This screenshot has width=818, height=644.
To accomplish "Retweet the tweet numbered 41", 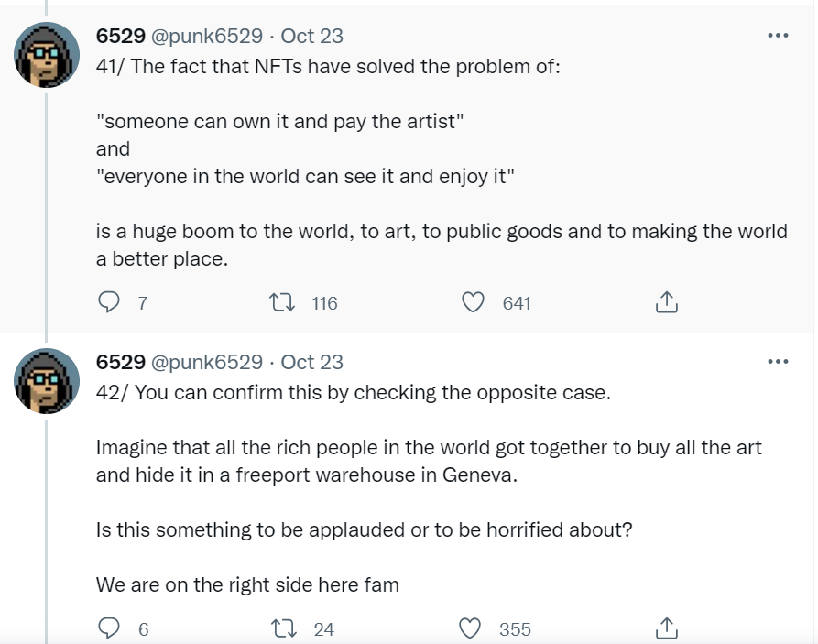I will pos(277,302).
